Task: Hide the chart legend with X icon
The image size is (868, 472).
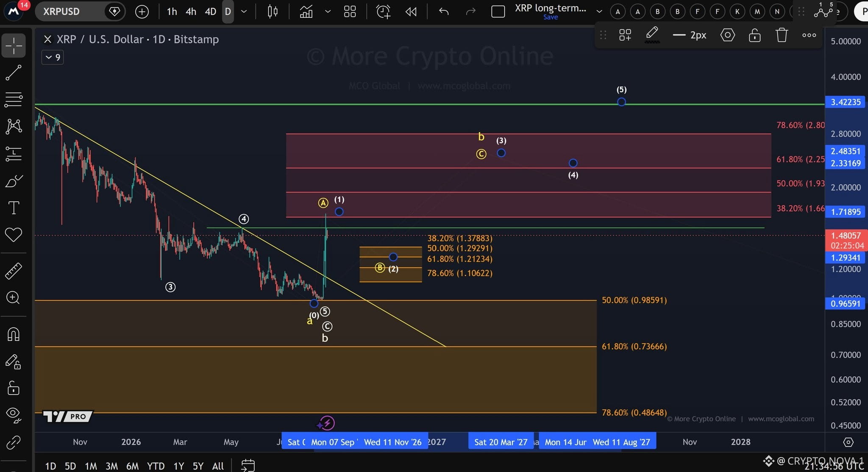Action: click(x=47, y=39)
